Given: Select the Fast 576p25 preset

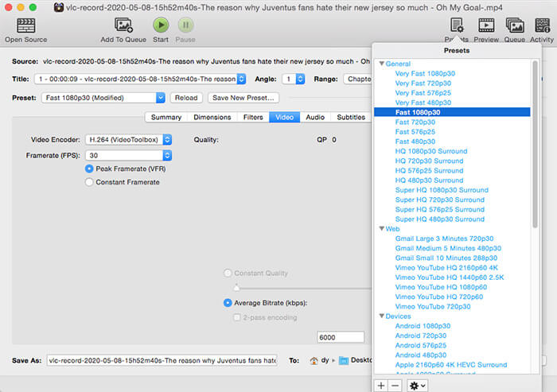Looking at the screenshot, I should coord(415,132).
